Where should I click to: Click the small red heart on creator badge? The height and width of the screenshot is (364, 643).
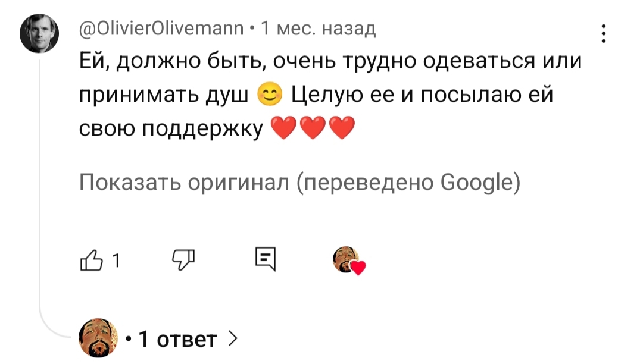tap(358, 269)
